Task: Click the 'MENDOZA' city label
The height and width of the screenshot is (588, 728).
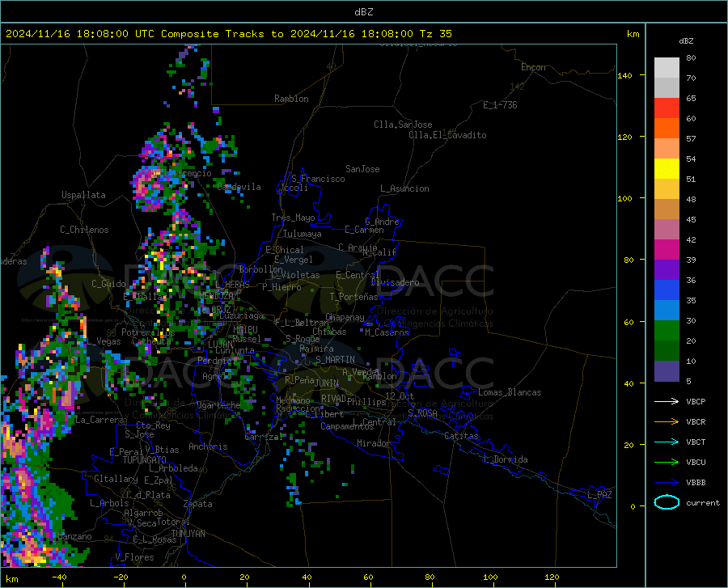Action: pos(216,296)
